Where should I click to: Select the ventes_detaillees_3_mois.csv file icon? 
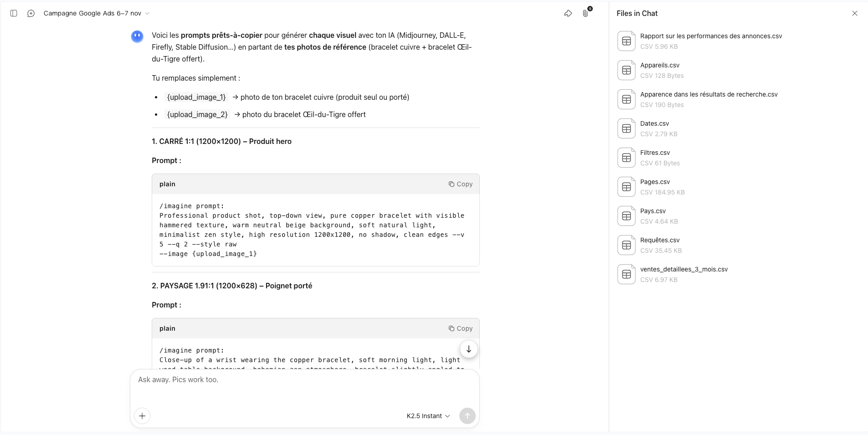(626, 274)
